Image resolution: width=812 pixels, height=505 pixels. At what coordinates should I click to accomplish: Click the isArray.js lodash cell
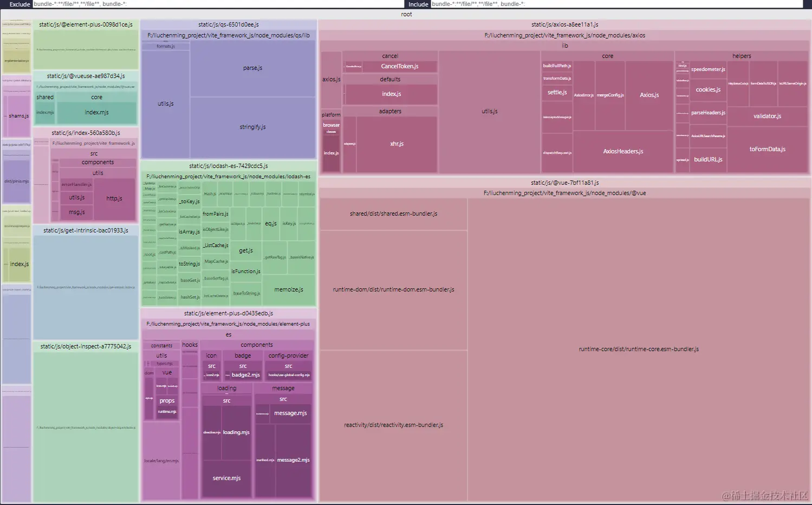tap(190, 232)
